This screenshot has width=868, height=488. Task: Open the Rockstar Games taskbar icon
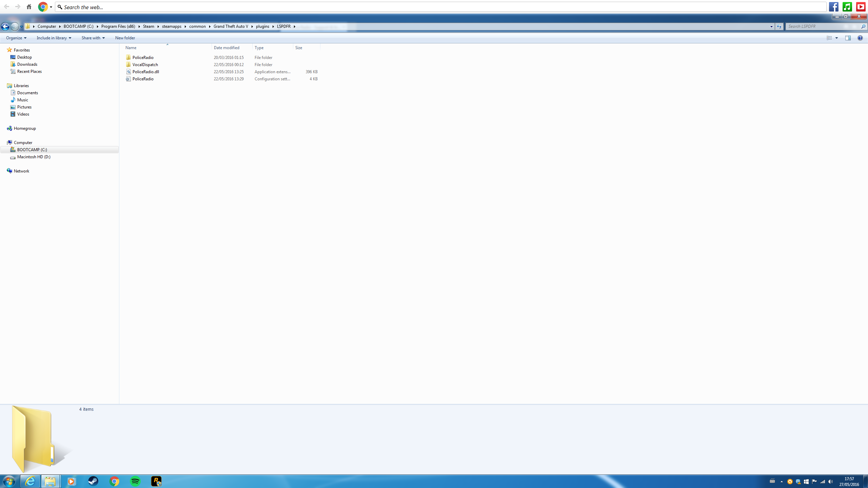[156, 481]
